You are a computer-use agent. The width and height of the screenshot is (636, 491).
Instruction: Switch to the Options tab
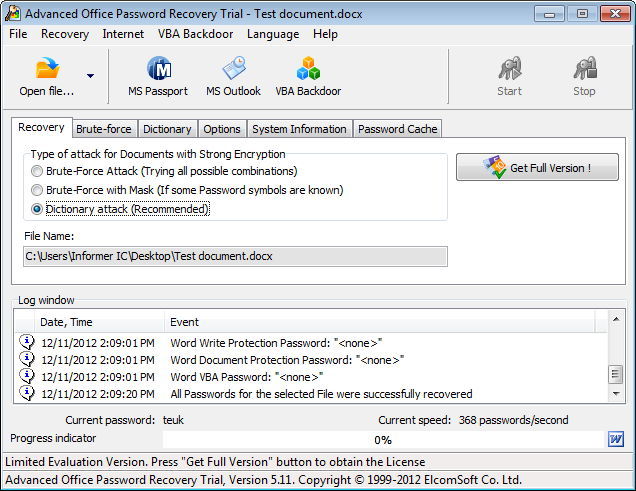(x=222, y=129)
